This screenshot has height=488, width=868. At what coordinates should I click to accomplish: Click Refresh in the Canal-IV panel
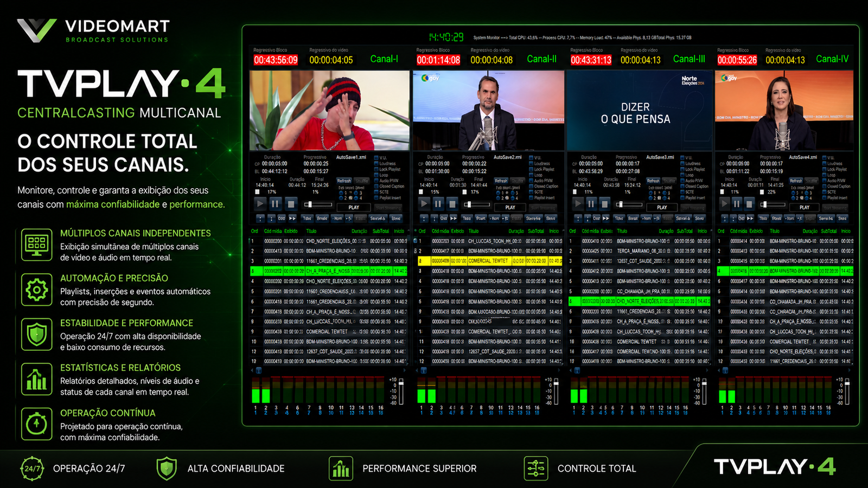click(x=796, y=181)
